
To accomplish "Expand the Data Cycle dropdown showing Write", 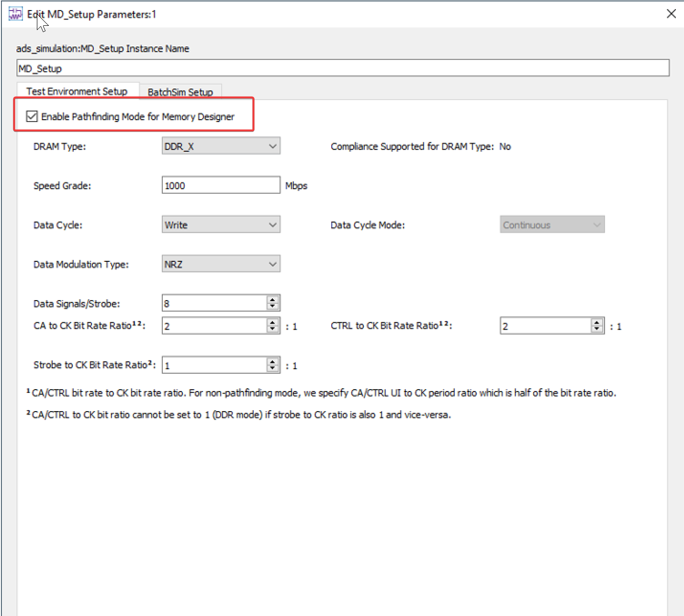I will 221,225.
